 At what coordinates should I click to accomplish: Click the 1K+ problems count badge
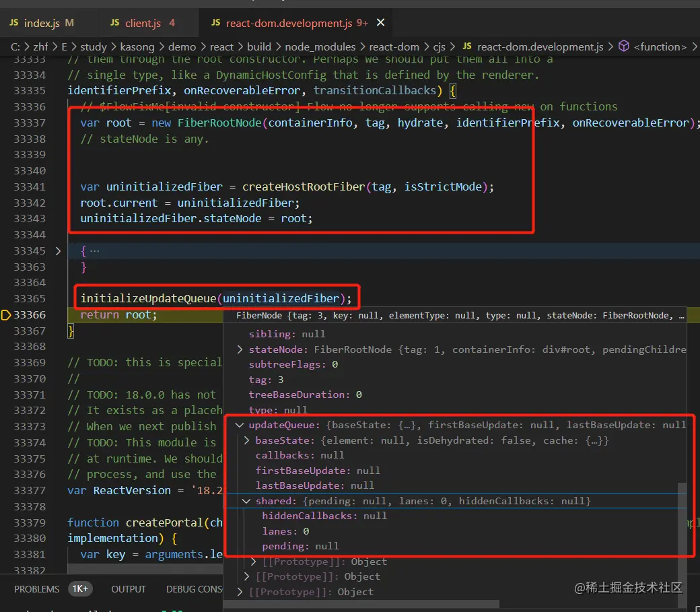click(x=80, y=588)
